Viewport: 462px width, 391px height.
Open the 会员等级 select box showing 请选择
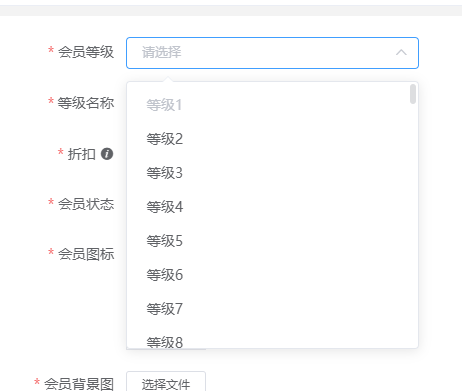click(x=272, y=53)
